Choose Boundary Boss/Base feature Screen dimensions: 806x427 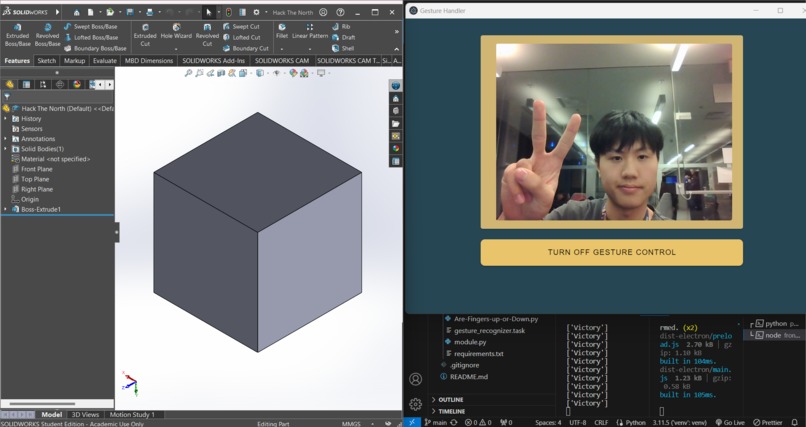coord(95,48)
